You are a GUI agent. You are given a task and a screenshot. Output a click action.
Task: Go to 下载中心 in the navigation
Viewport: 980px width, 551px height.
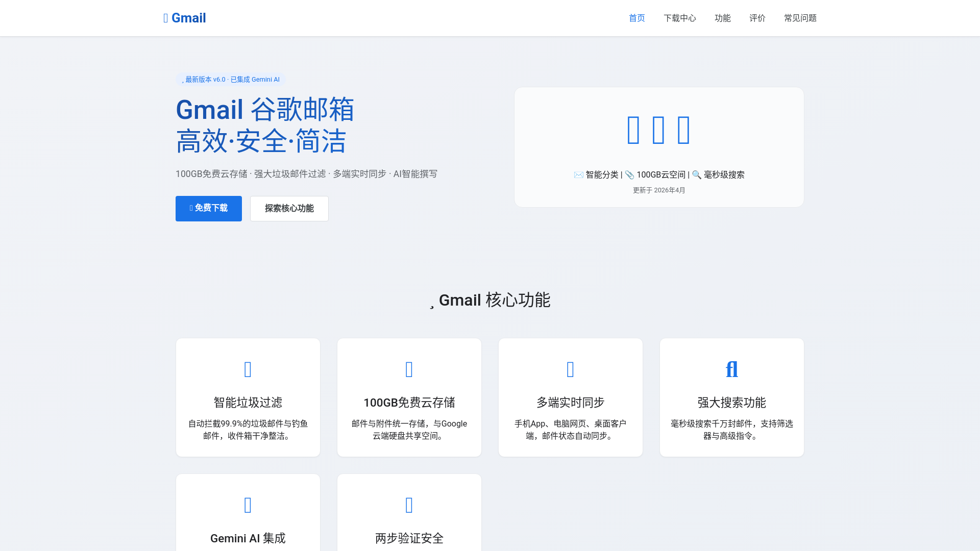coord(679,18)
